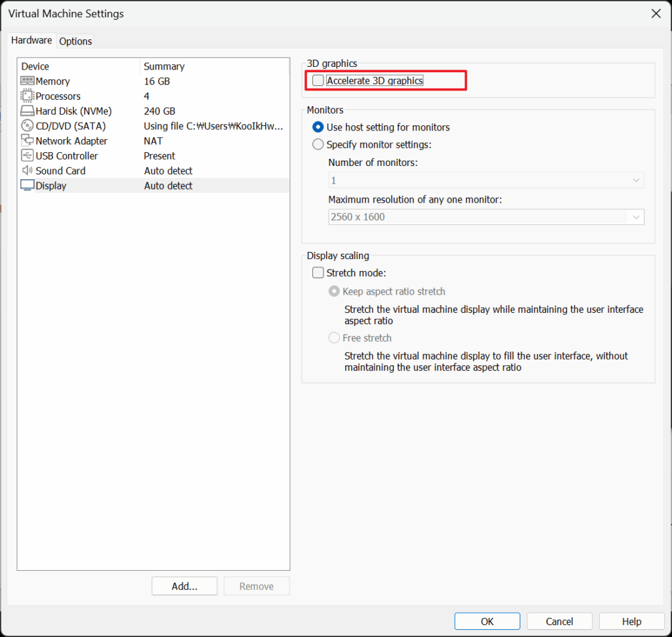This screenshot has width=672, height=637.
Task: Click the Cancel button
Action: coord(559,621)
